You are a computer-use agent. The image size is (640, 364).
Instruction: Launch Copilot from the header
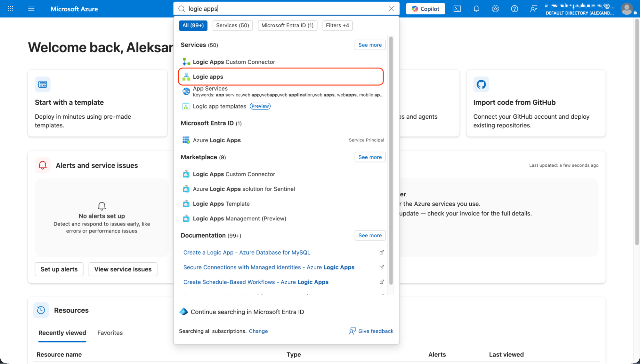click(425, 9)
